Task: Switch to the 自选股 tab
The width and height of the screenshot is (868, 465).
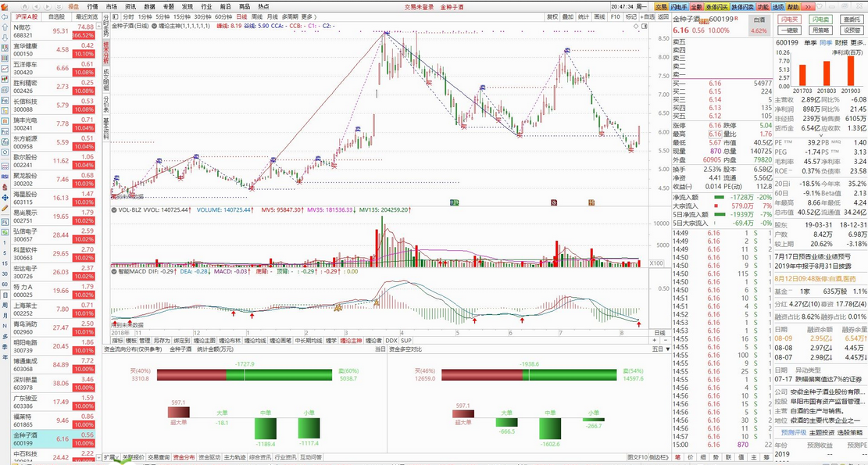Action: coord(57,16)
